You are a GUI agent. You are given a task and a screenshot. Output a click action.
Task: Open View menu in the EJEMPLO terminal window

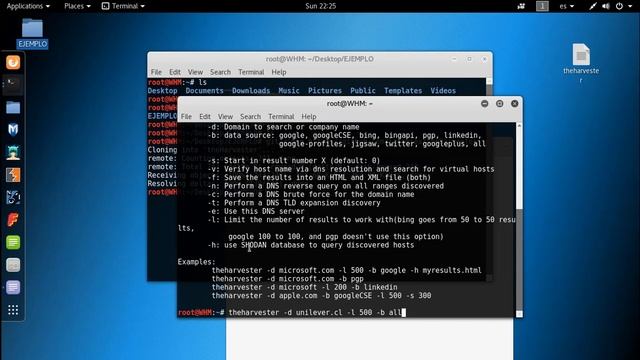195,72
